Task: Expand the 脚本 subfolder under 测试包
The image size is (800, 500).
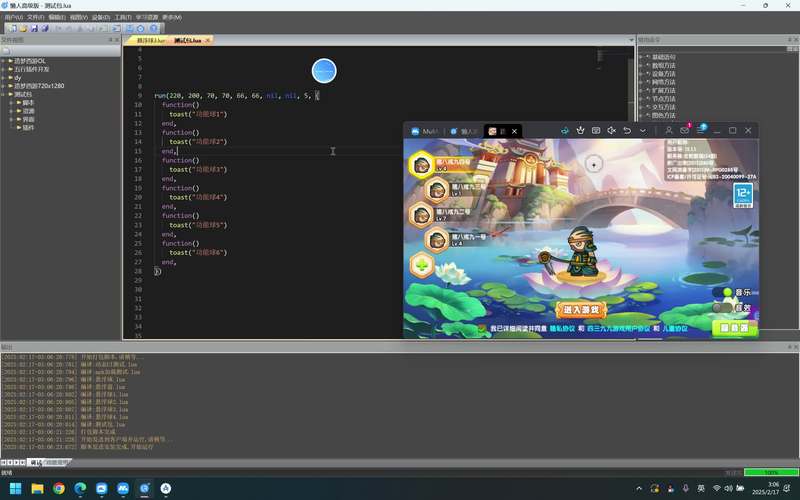Action: [11, 103]
